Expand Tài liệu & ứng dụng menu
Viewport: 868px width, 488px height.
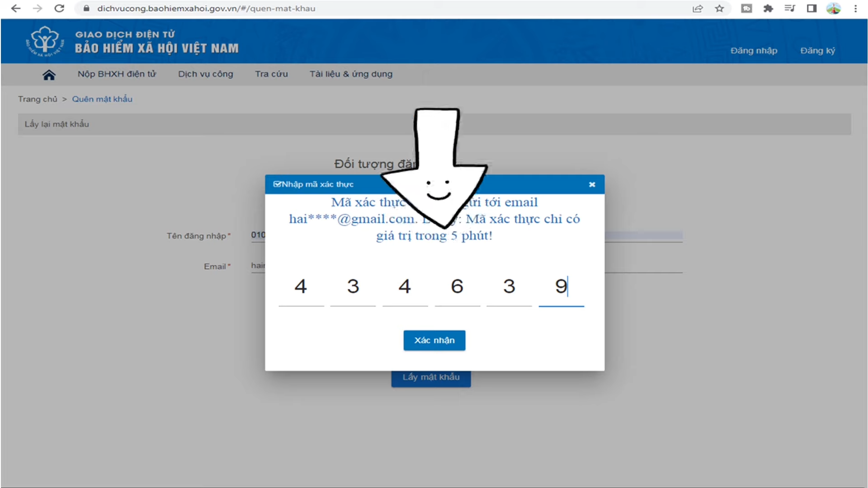tap(351, 74)
